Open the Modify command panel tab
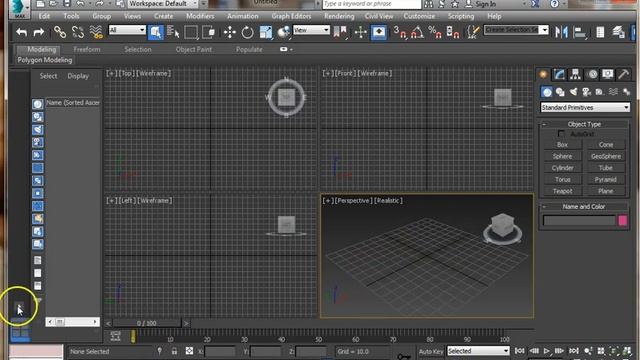Screen dimensions: 640x360 (559, 74)
